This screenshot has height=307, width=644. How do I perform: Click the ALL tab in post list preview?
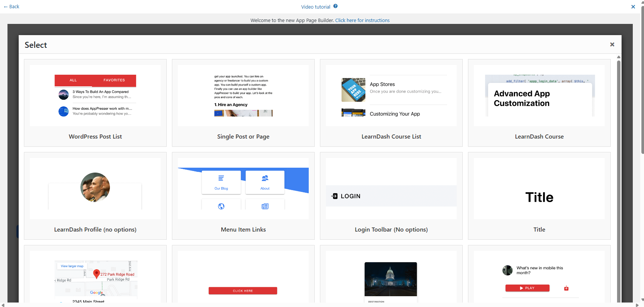pos(73,80)
